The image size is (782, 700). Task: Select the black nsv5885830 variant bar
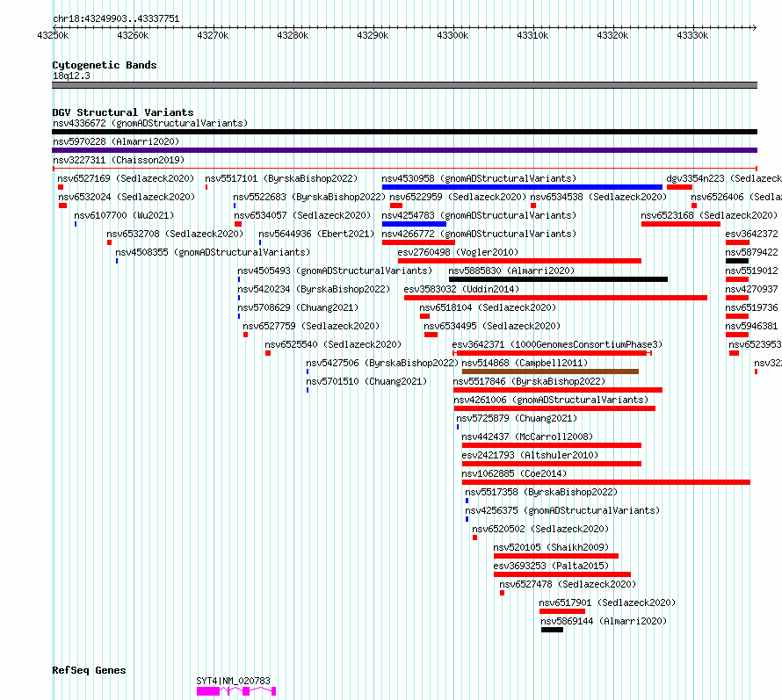(x=558, y=279)
